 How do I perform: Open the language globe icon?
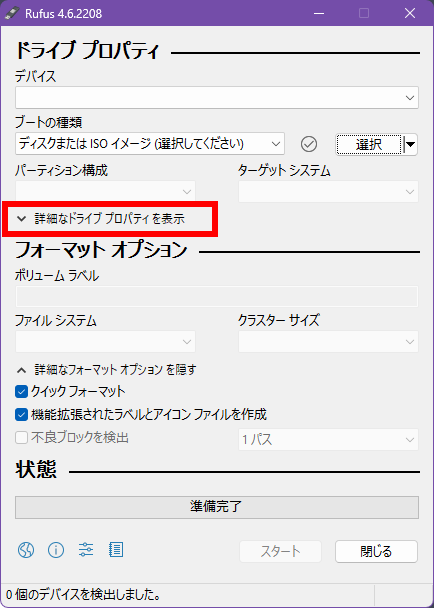pyautogui.click(x=26, y=549)
